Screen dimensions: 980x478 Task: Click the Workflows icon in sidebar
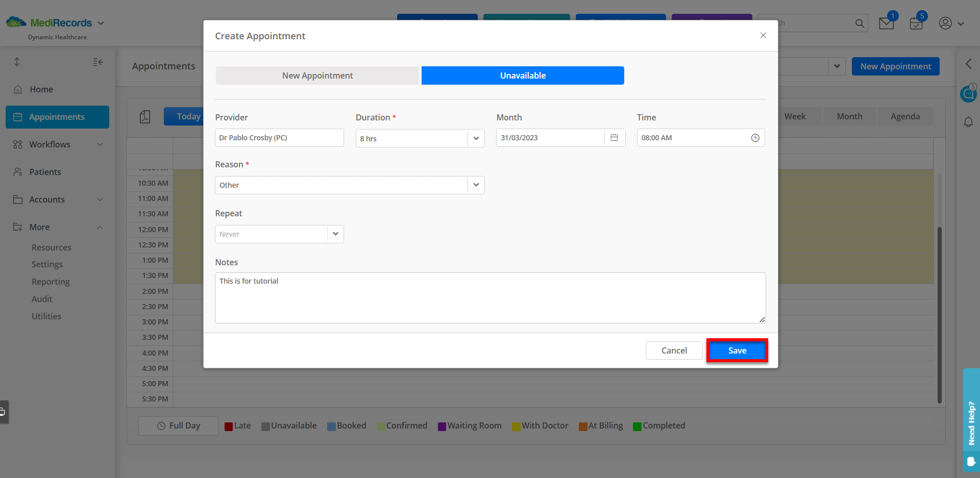click(18, 144)
